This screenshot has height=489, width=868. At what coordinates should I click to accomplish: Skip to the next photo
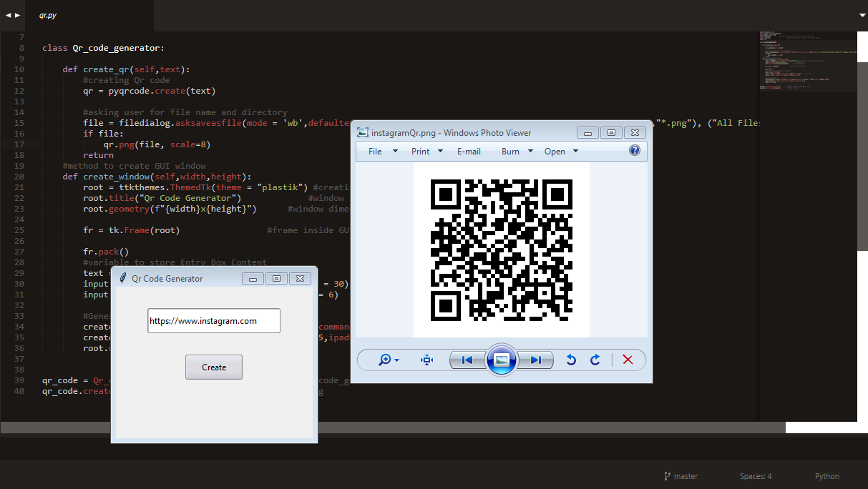tap(535, 360)
